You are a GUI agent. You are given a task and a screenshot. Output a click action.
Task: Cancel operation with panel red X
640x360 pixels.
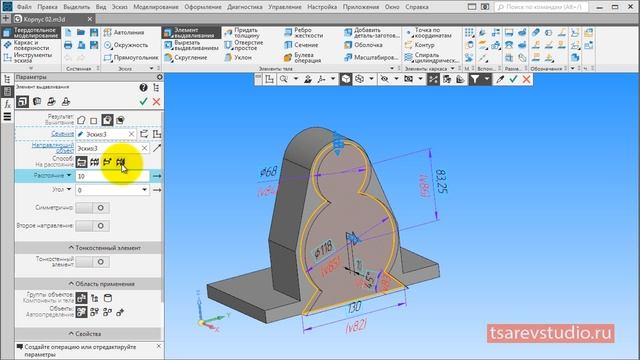click(x=156, y=102)
